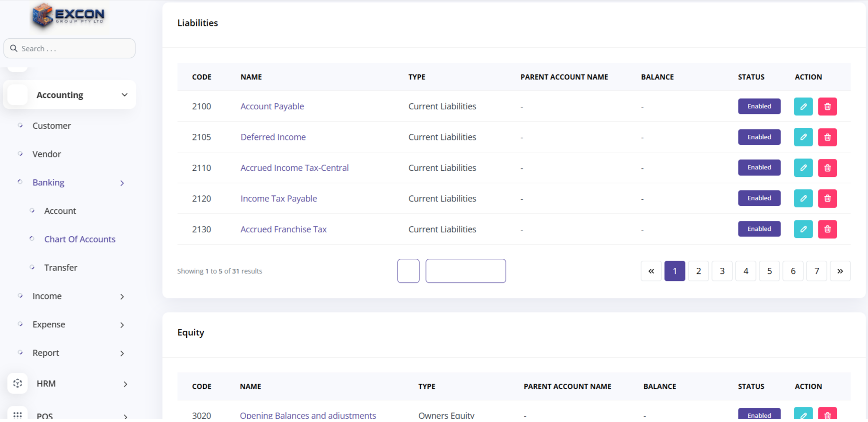The image size is (868, 422).
Task: Open the Income Tax Payable account link
Action: pos(278,199)
